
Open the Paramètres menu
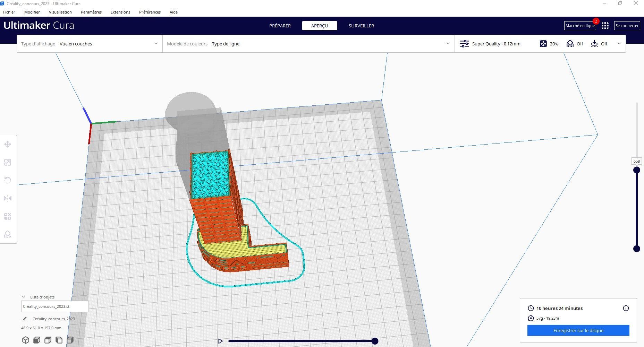(x=91, y=12)
